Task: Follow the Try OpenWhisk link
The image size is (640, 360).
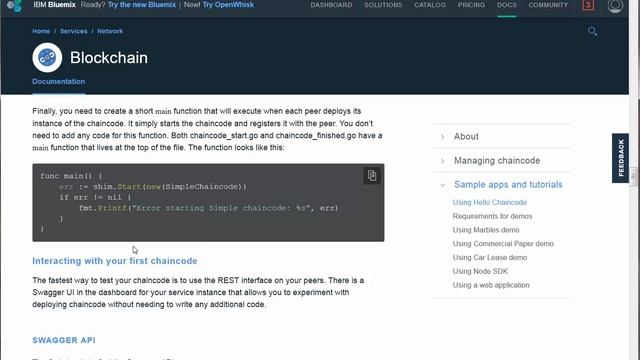Action: 228,5
